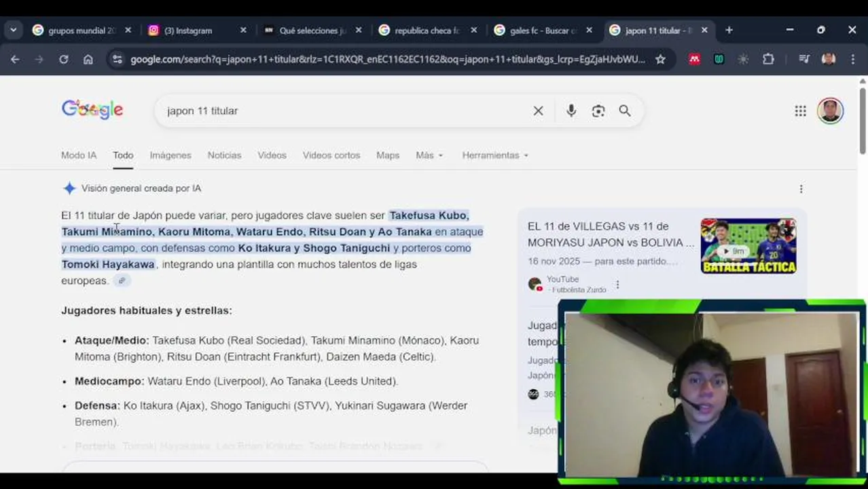This screenshot has width=868, height=489.
Task: Close the Instagram tab
Action: (x=243, y=31)
